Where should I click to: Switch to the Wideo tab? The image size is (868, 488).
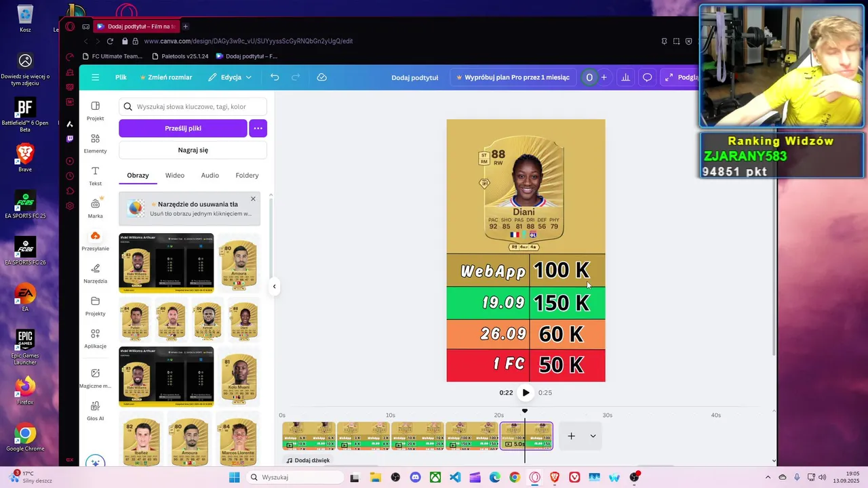coord(175,176)
